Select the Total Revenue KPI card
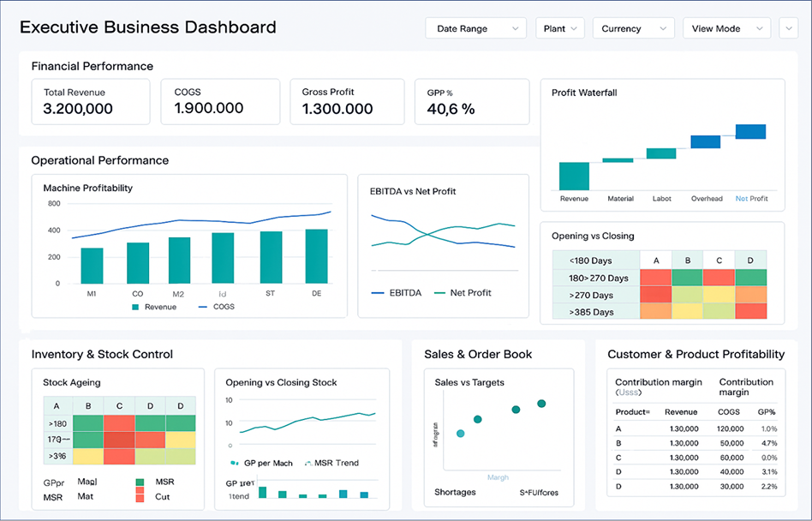 (91, 101)
